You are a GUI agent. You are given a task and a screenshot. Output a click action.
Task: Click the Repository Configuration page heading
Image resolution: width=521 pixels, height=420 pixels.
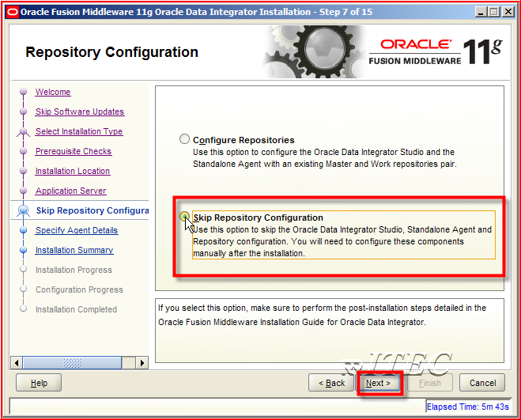point(111,52)
